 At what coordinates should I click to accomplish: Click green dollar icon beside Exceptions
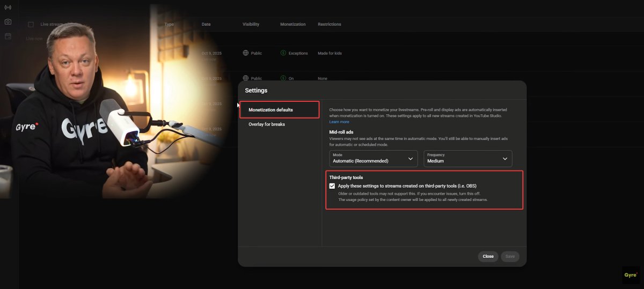[x=283, y=53]
